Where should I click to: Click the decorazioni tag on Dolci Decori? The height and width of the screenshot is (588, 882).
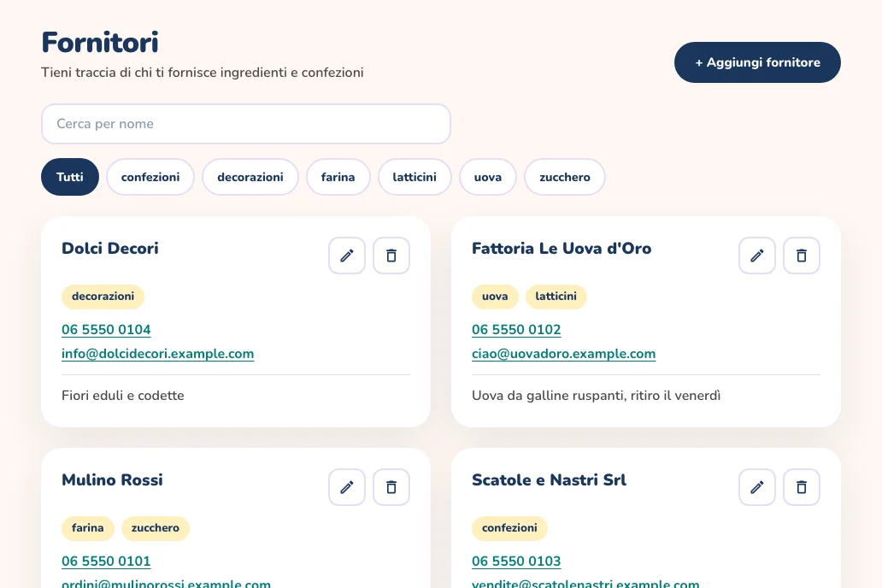click(103, 297)
